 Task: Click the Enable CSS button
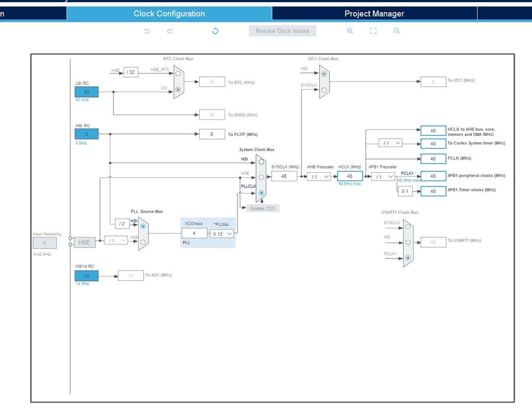pyautogui.click(x=262, y=208)
